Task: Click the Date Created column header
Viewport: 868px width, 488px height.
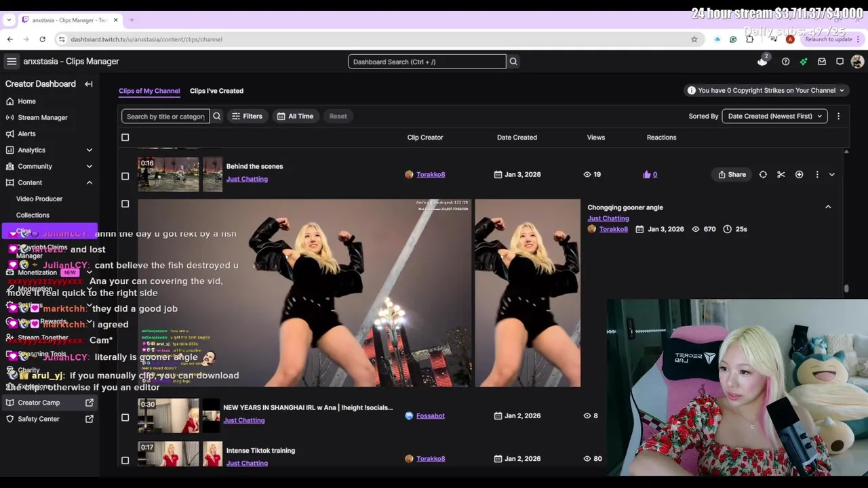Action: pyautogui.click(x=517, y=138)
